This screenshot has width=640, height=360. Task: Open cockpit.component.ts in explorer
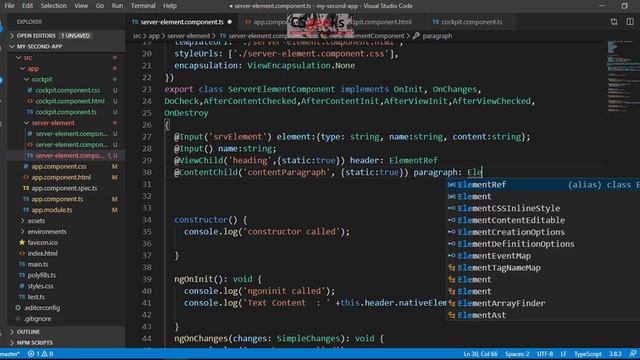[x=66, y=112]
